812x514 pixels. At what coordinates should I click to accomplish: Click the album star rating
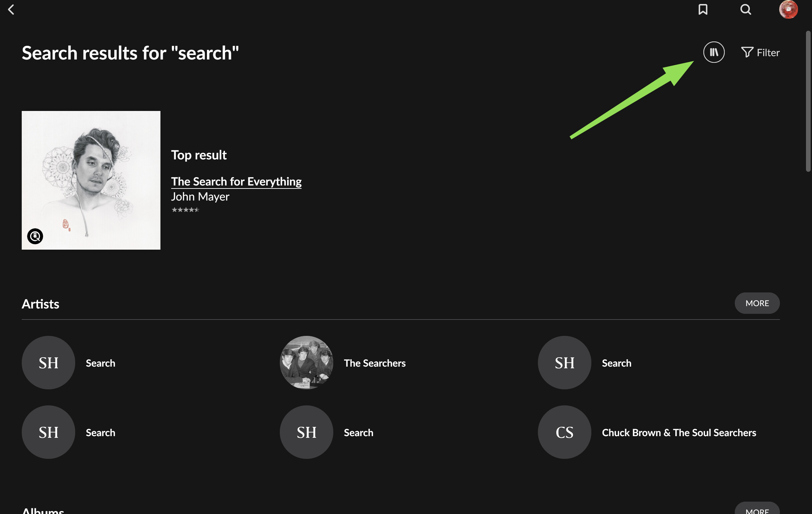tap(186, 210)
